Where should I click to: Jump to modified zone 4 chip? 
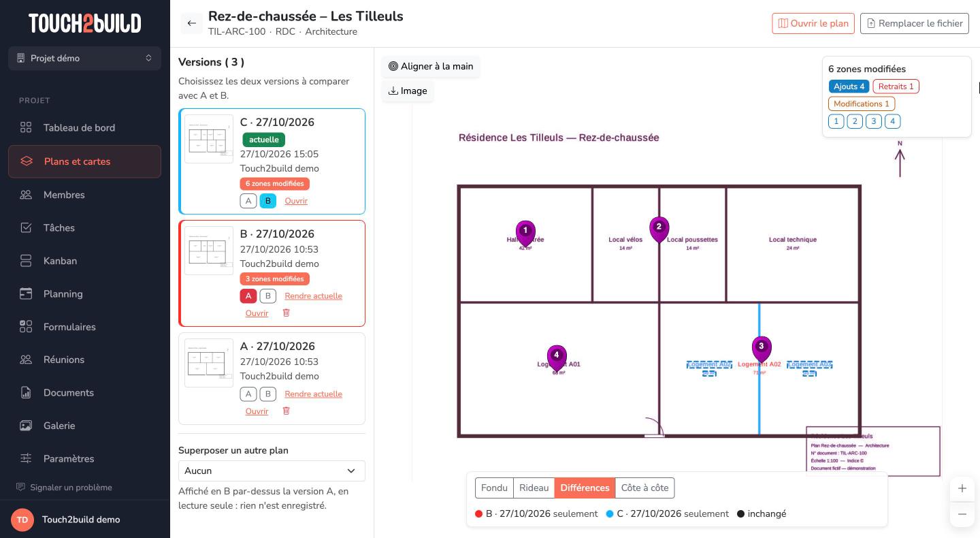(892, 121)
